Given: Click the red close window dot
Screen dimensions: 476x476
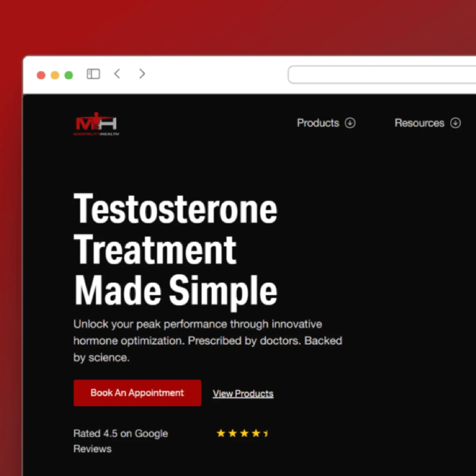Looking at the screenshot, I should 41,75.
